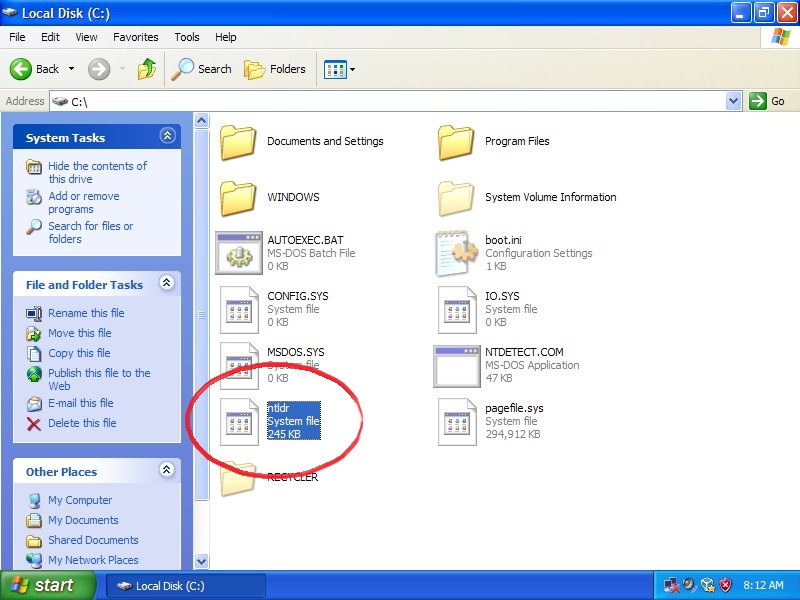800x600 pixels.
Task: Select the WINDOWS folder icon
Action: click(238, 198)
